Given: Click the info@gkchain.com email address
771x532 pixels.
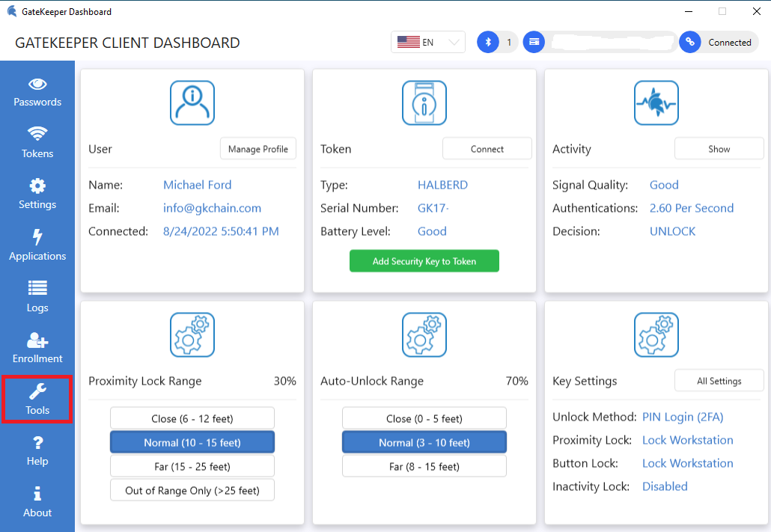Looking at the screenshot, I should 212,208.
